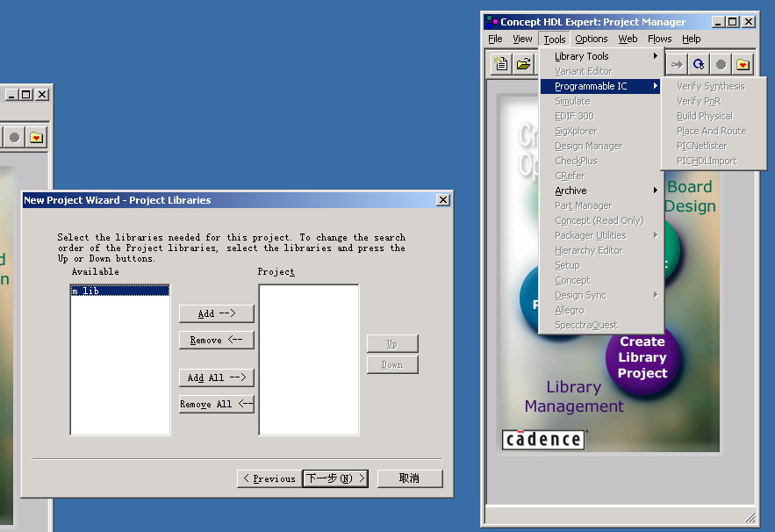Choose Place And Route in the submenu
The width and height of the screenshot is (775, 532).
[714, 131]
